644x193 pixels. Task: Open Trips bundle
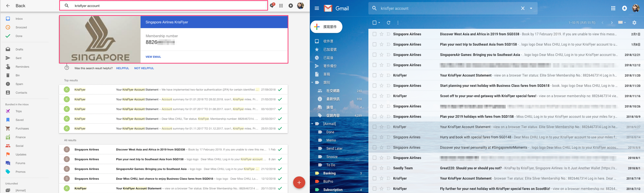coord(18,111)
